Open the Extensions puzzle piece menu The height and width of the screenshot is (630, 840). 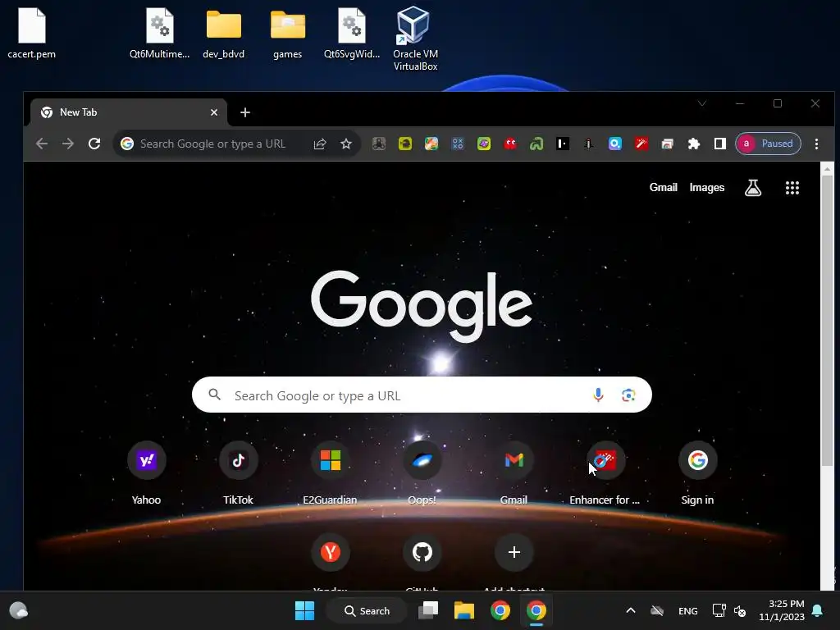pos(694,144)
